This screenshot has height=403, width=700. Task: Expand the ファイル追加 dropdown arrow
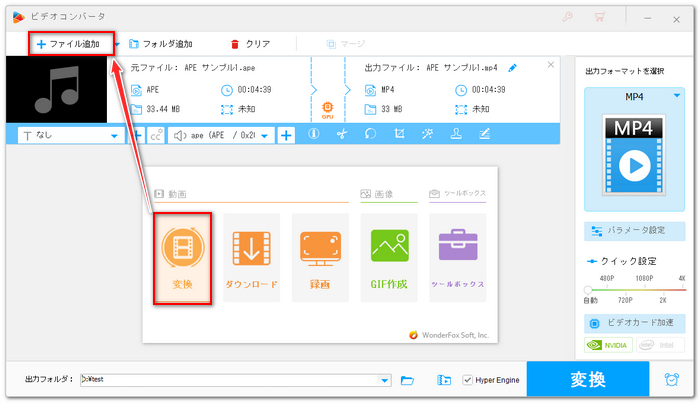coord(117,44)
